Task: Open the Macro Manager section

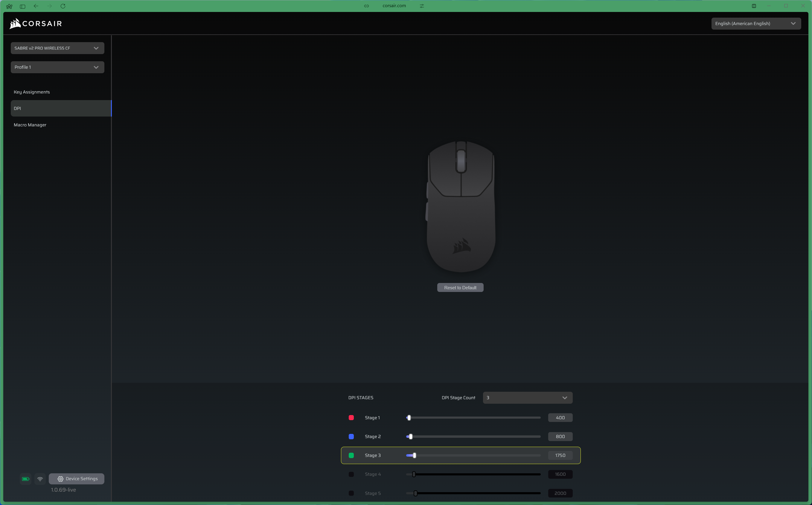Action: click(30, 125)
